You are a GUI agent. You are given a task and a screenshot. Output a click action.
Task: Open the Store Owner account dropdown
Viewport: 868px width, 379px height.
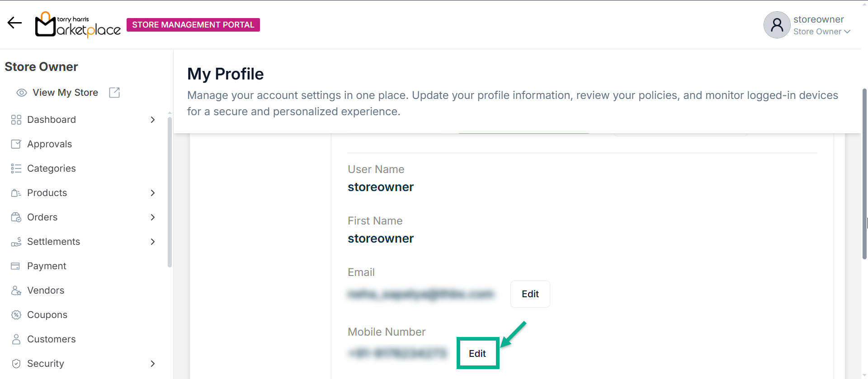click(822, 32)
